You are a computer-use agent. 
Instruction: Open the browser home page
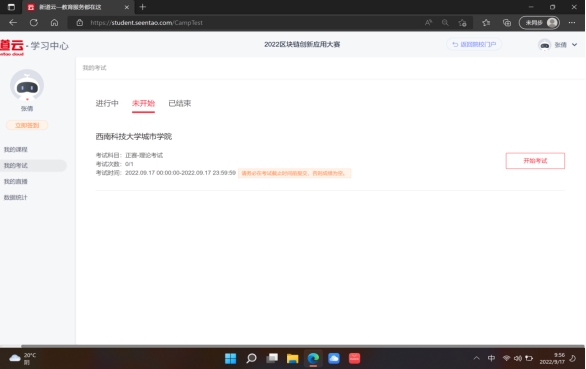pos(55,22)
